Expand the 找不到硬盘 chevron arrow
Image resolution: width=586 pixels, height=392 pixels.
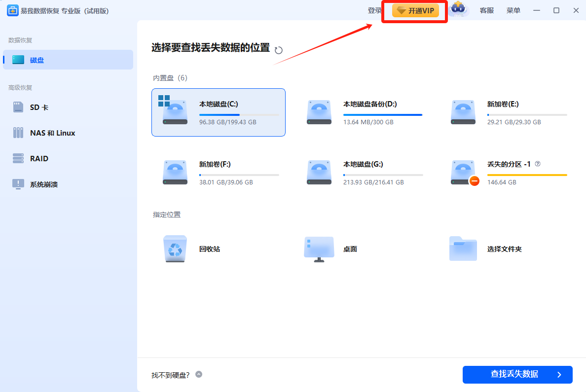[x=199, y=374]
